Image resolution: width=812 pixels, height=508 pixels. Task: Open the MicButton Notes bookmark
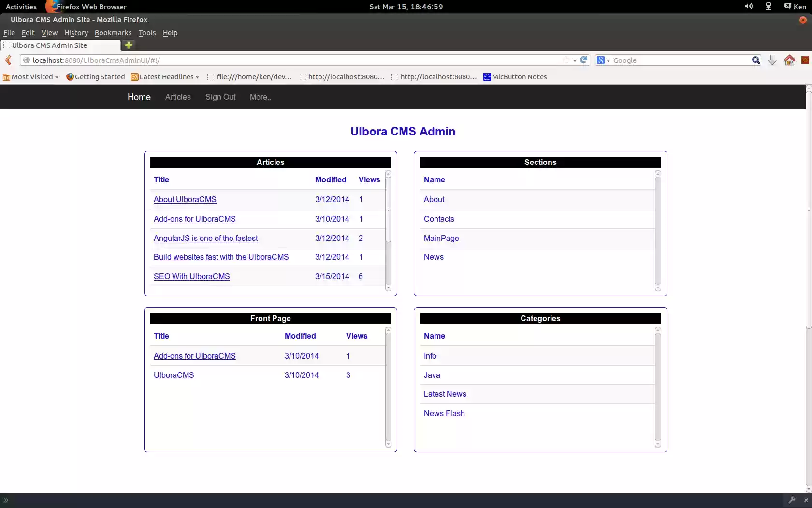(x=515, y=76)
